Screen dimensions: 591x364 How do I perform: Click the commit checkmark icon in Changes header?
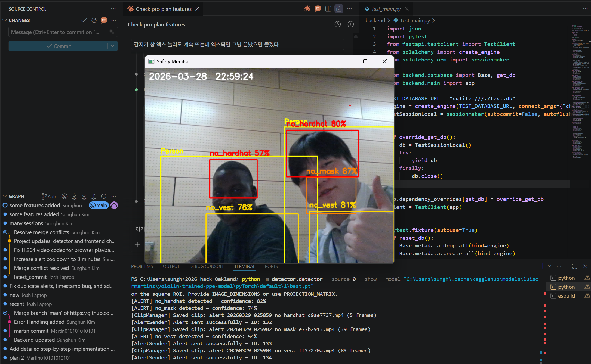click(84, 20)
